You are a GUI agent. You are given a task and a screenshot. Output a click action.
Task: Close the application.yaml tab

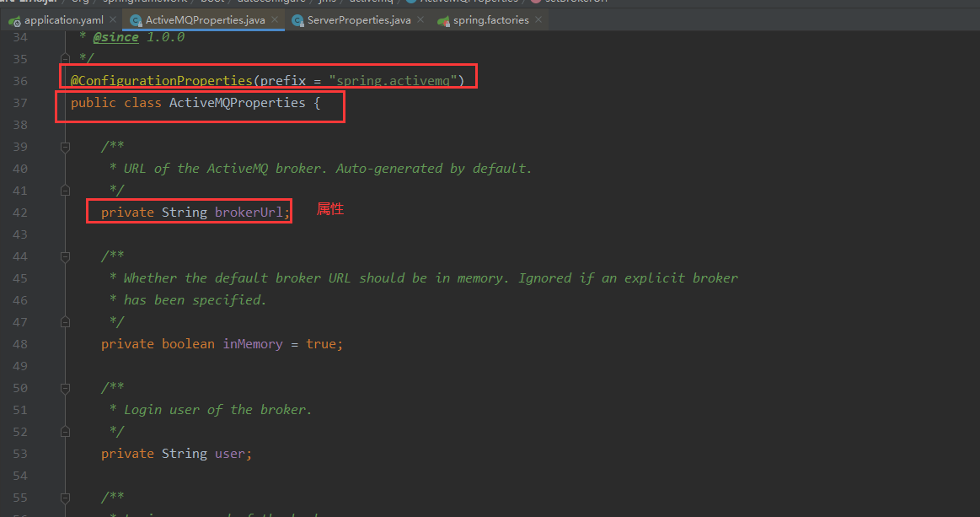tap(113, 20)
